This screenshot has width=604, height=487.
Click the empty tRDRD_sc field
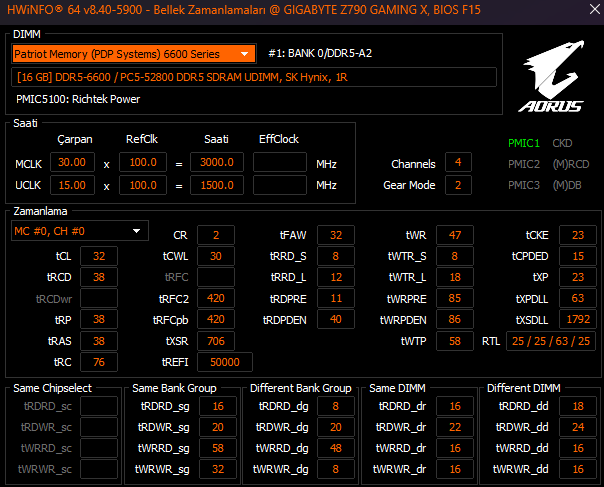point(99,406)
